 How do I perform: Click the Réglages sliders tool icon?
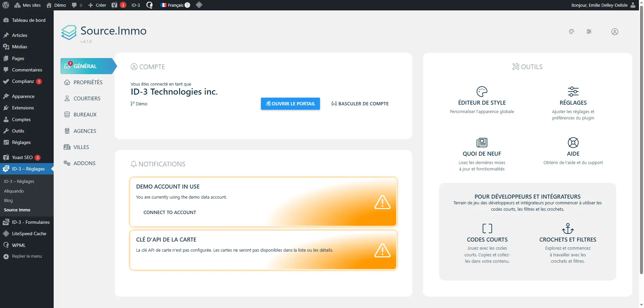pyautogui.click(x=573, y=91)
